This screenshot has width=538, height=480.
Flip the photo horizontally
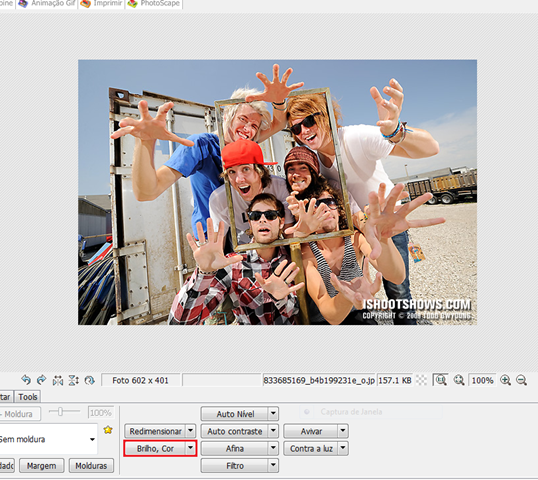(58, 380)
